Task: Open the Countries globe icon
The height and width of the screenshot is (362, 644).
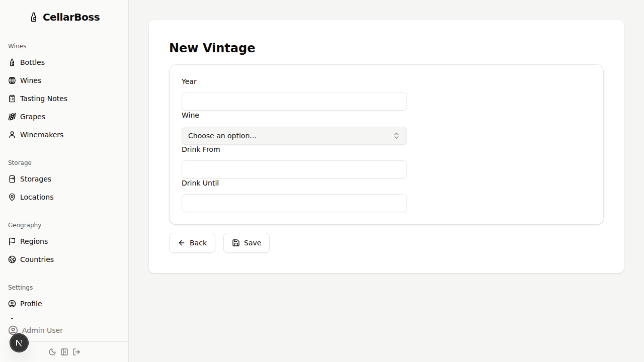Action: click(x=12, y=259)
